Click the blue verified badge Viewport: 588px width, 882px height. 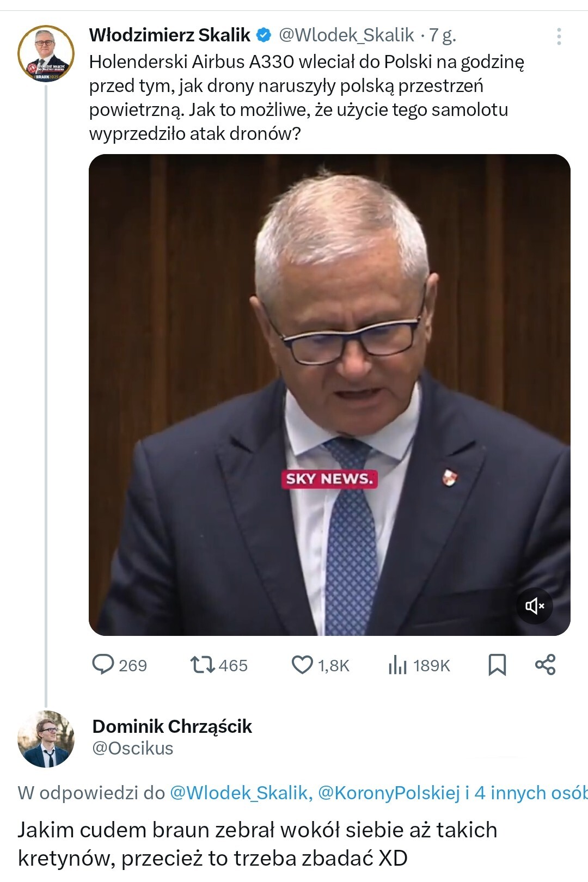point(264,35)
